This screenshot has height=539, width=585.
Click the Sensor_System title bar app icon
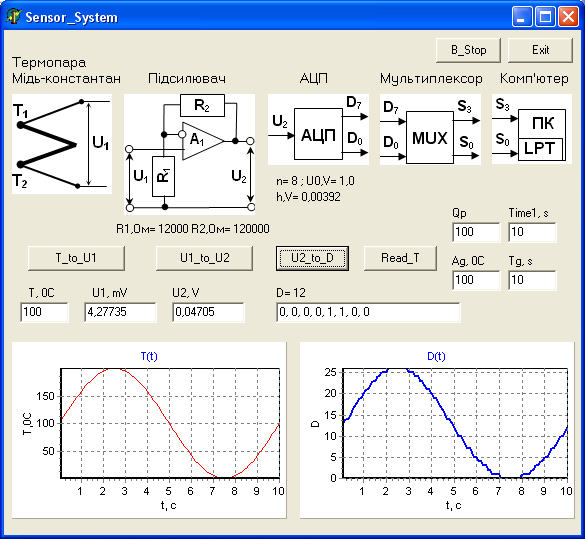click(x=13, y=17)
